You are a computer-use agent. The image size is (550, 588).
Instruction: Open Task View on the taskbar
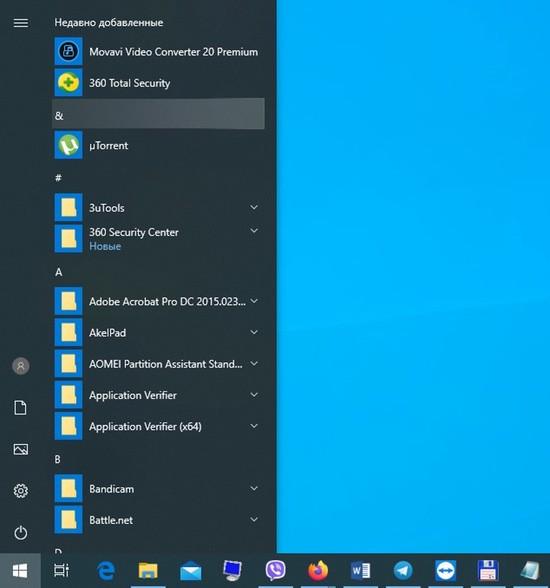(x=61, y=570)
